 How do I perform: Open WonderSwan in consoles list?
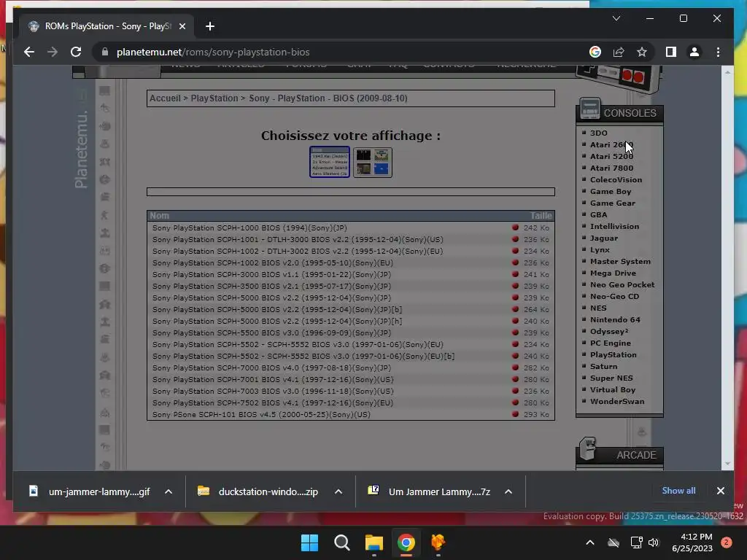tap(617, 402)
